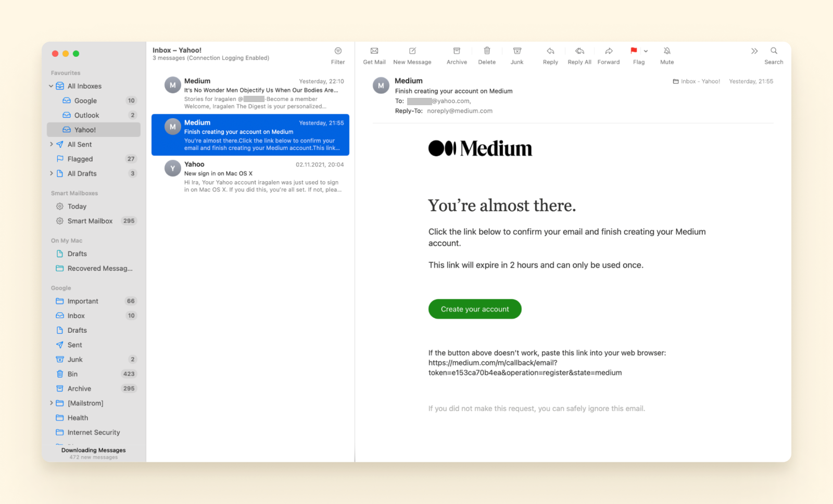Toggle the Filter for Yahoo inbox
This screenshot has height=504, width=833.
[338, 55]
